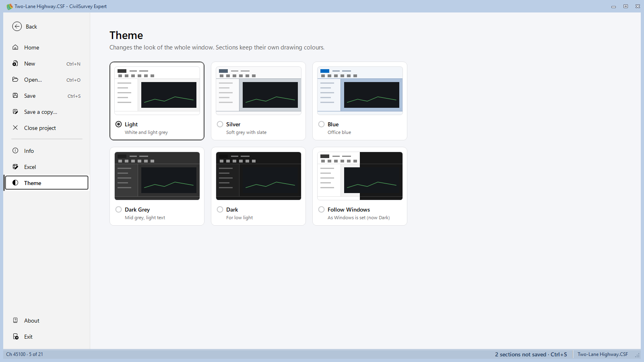Click the About icon
This screenshot has width=644, height=362.
coord(15,321)
